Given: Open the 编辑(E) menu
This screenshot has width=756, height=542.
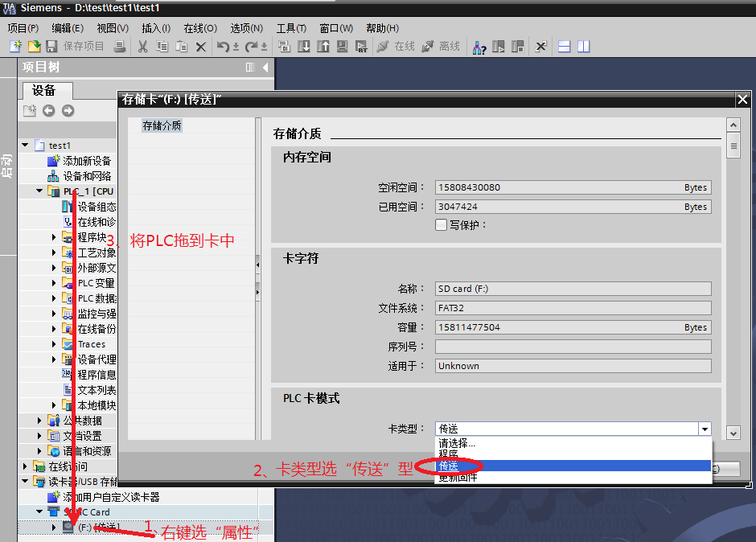Looking at the screenshot, I should pyautogui.click(x=68, y=28).
